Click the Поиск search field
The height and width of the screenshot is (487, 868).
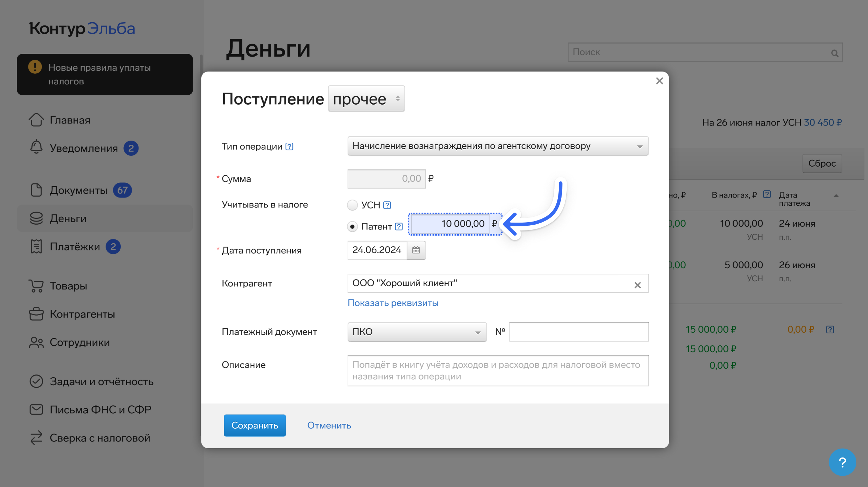pos(705,52)
